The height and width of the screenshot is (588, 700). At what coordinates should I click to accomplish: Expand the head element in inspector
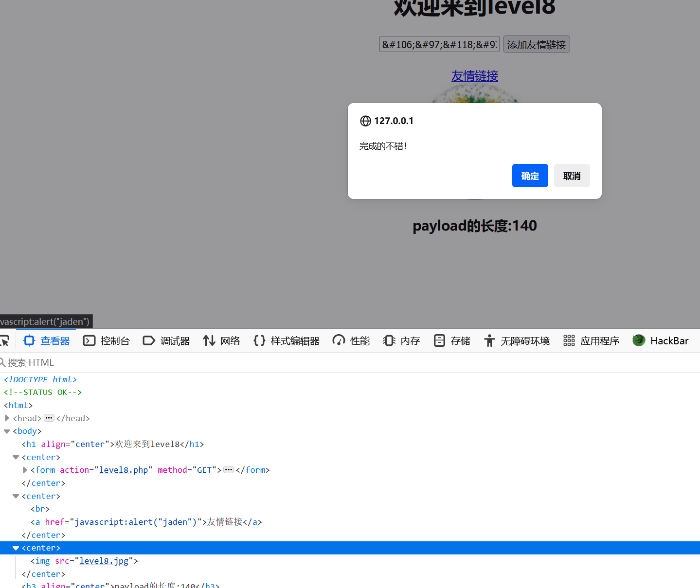click(x=7, y=418)
